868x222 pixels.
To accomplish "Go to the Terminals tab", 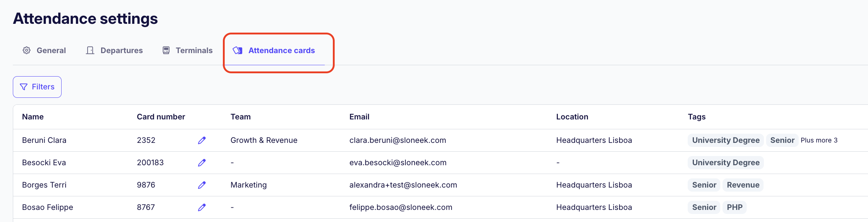I will pos(194,51).
